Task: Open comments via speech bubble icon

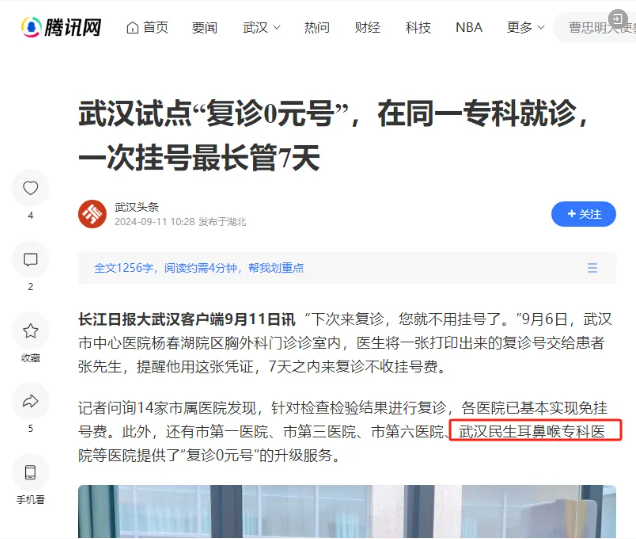Action: [30, 260]
